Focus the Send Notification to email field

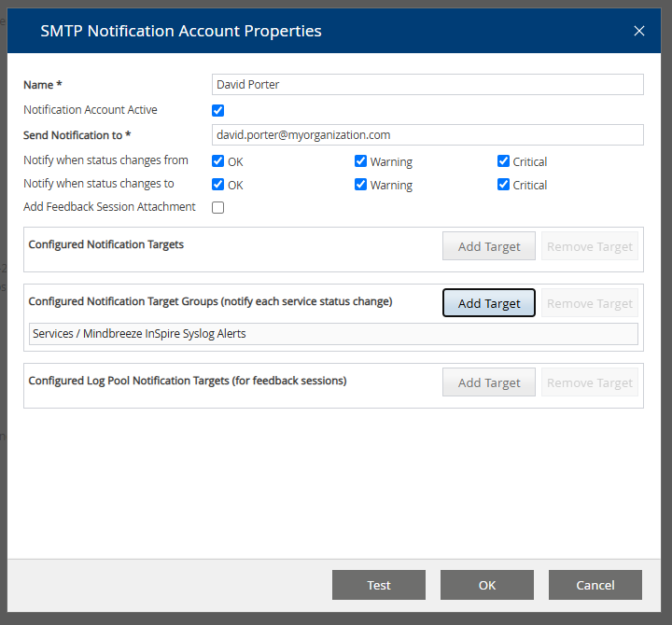click(427, 135)
